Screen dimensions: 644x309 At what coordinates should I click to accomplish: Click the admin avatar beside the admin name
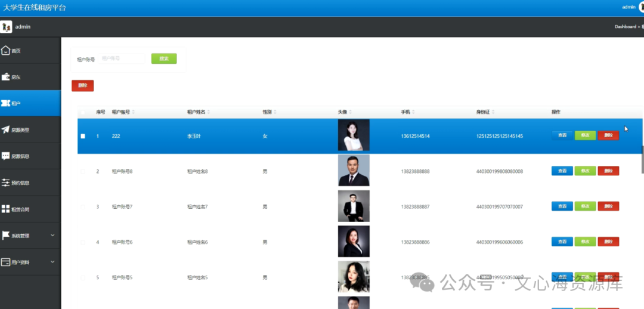[x=6, y=27]
